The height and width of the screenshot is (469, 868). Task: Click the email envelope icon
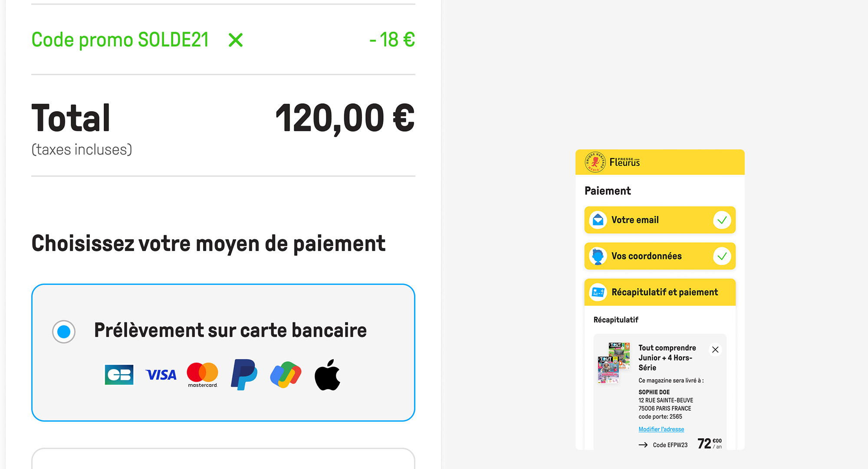(598, 220)
